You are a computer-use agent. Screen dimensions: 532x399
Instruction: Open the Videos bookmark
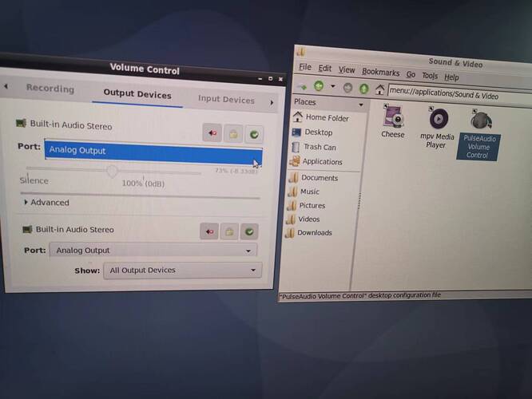[303, 219]
